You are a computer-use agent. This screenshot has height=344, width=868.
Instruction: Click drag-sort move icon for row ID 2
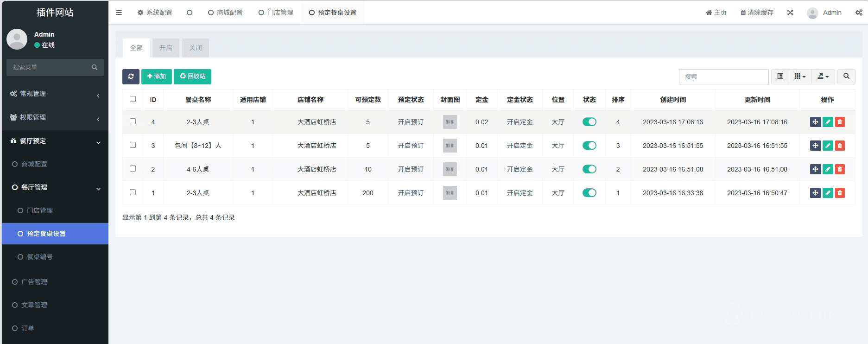coord(815,169)
